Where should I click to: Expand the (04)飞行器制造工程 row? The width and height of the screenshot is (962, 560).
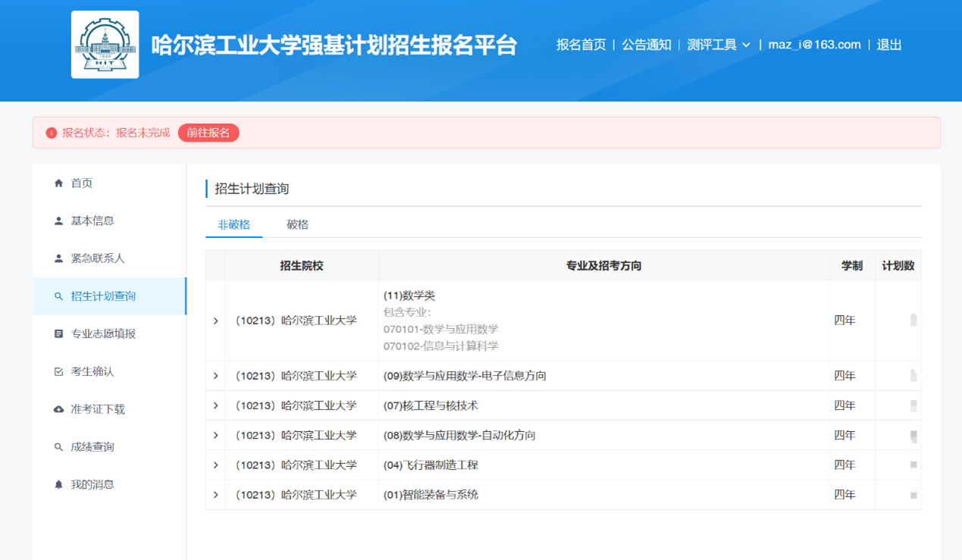(215, 465)
